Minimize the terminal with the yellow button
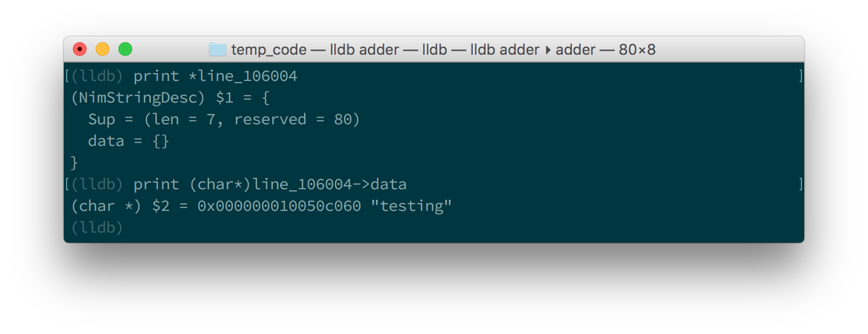 click(x=103, y=50)
